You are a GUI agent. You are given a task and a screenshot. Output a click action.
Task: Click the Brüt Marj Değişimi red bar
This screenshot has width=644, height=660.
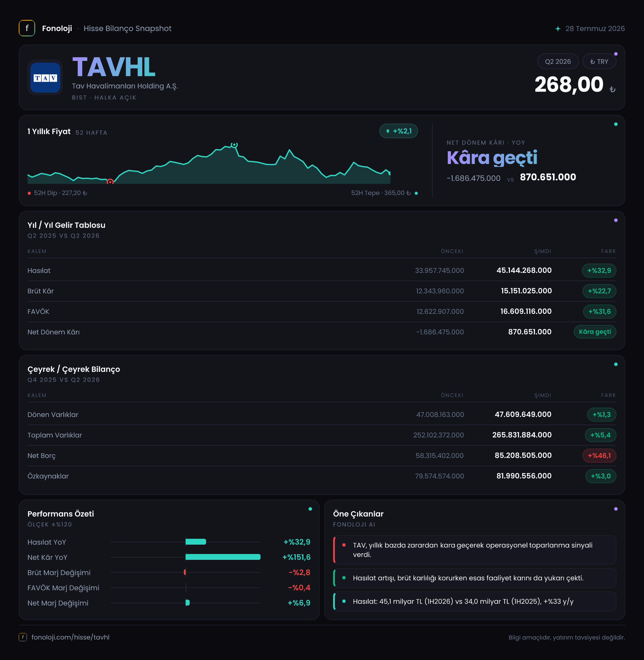click(185, 572)
